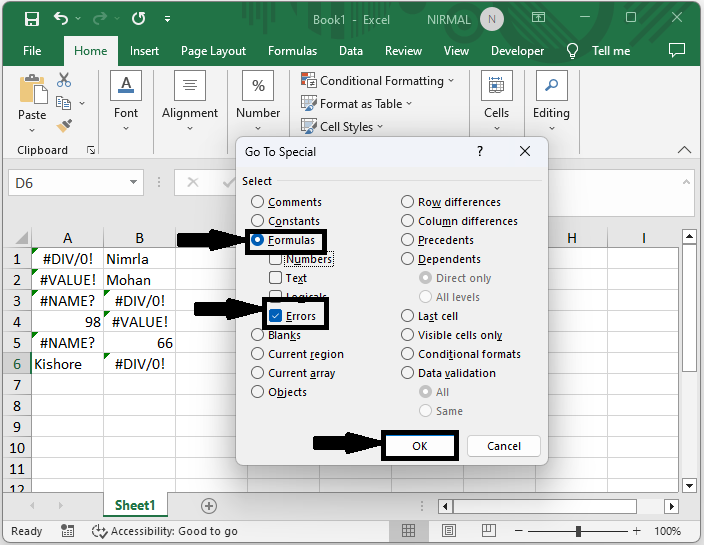Select the Formulas radio option in dialog
The image size is (704, 545).
pos(257,240)
